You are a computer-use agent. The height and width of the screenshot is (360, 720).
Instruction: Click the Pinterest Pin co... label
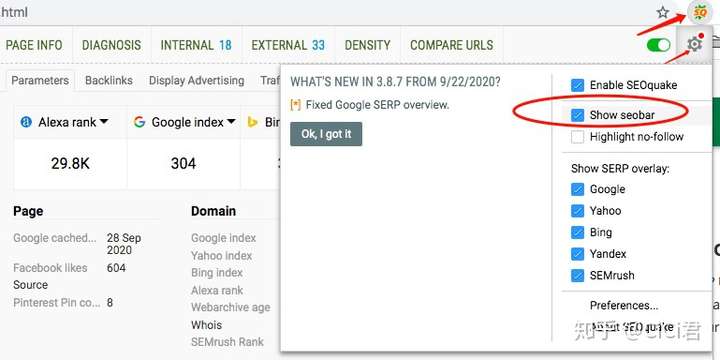(56, 303)
